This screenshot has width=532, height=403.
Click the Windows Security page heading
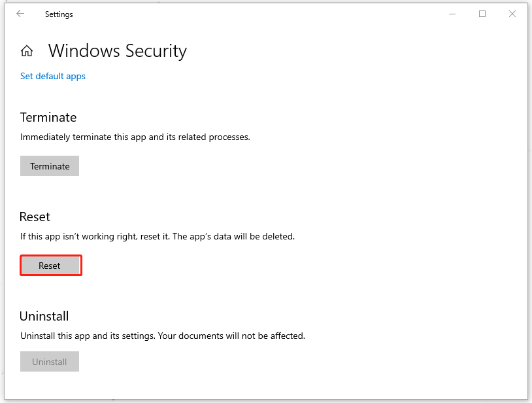tap(118, 50)
